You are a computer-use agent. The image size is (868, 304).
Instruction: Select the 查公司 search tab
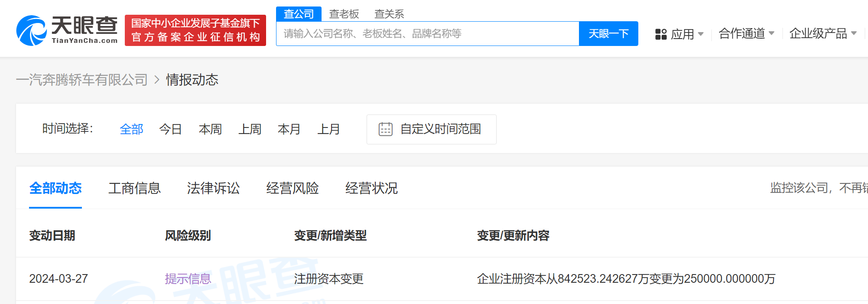click(x=299, y=14)
